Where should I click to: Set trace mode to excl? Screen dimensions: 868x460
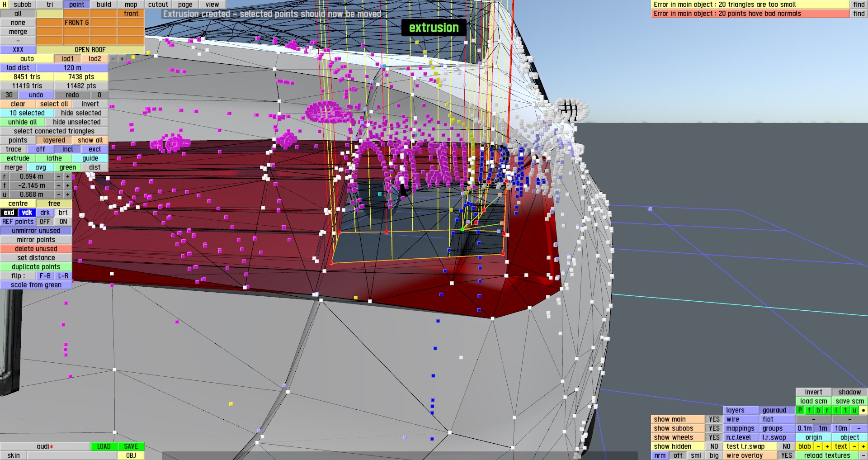[x=95, y=149]
